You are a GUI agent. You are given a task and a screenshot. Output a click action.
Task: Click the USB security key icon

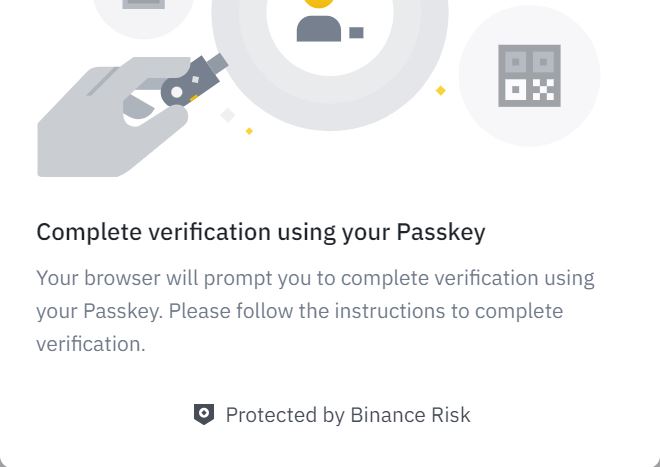196,82
